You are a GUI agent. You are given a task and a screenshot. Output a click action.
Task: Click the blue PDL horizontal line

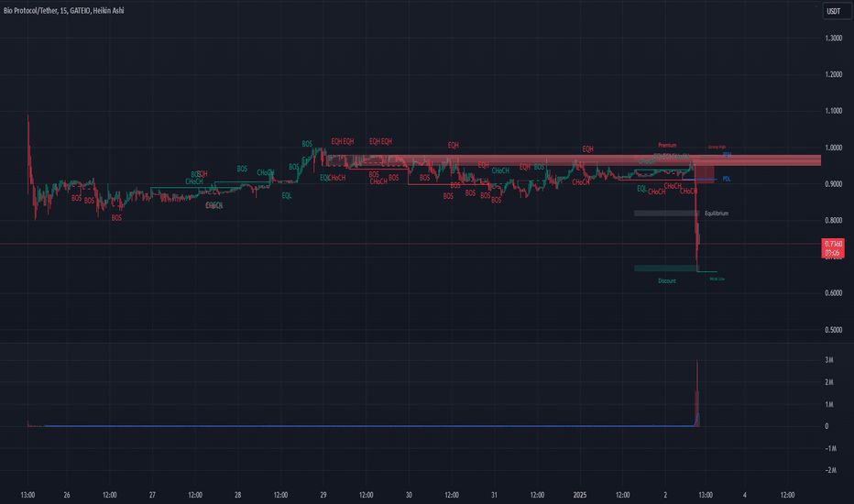pos(700,180)
